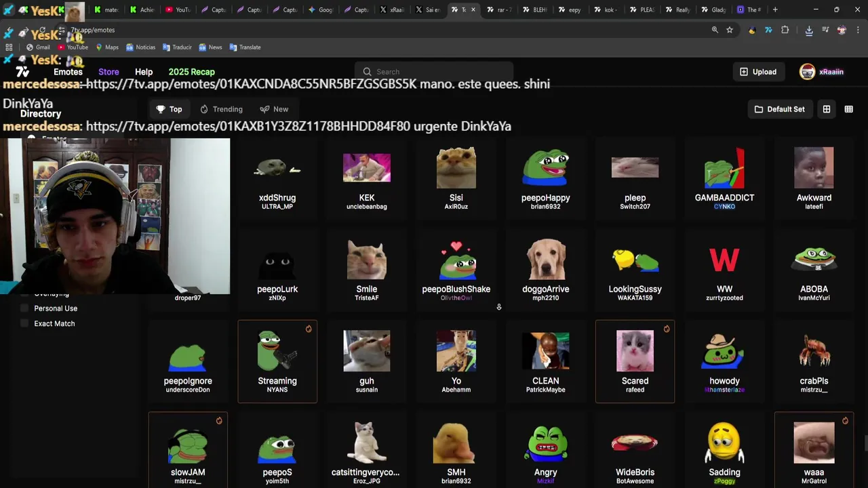This screenshot has height=488, width=868.
Task: Open the OlivtheOwl author link
Action: point(456,298)
